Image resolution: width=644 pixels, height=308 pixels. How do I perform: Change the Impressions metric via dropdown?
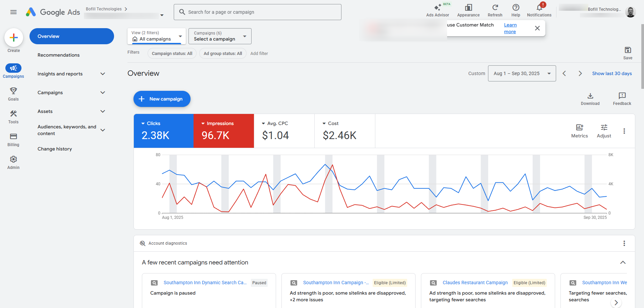pyautogui.click(x=217, y=123)
